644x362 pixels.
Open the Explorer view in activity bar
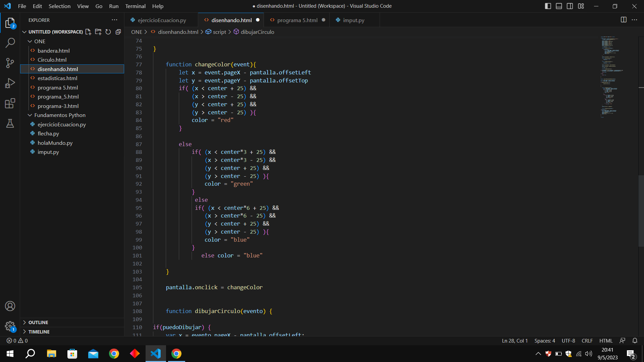pyautogui.click(x=10, y=23)
